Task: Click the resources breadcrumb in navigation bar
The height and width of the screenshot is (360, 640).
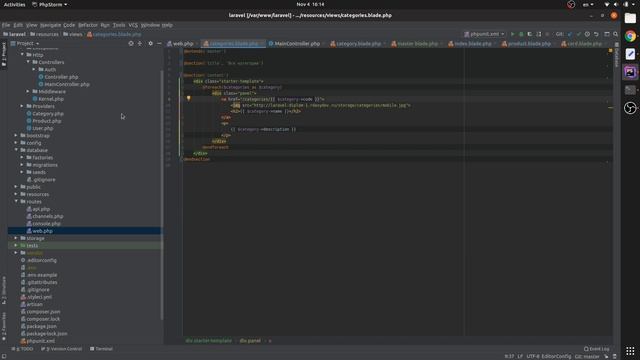Action: 44,34
